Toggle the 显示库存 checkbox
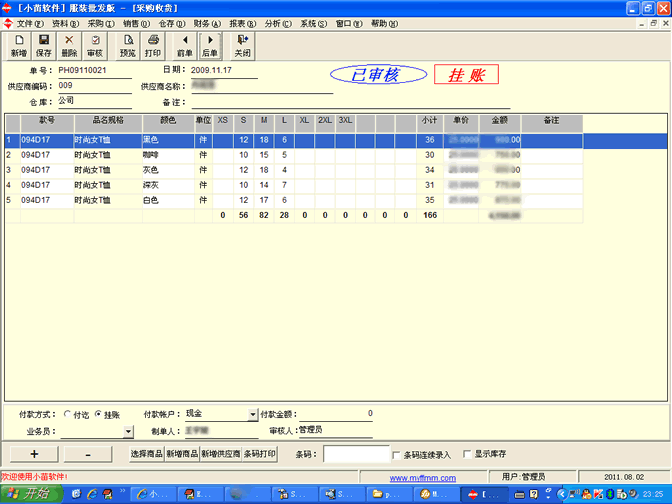This screenshot has width=672, height=504. coord(466,454)
